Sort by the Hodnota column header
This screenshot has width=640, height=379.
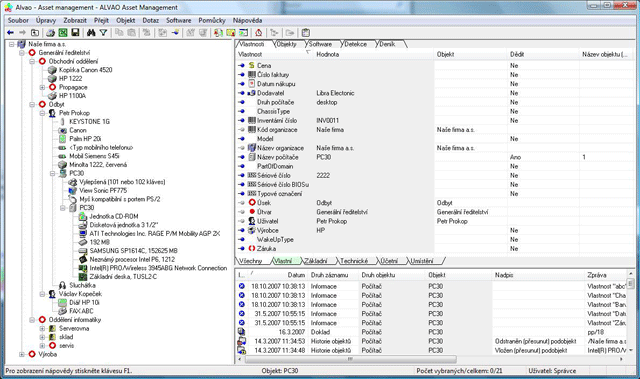[x=373, y=54]
